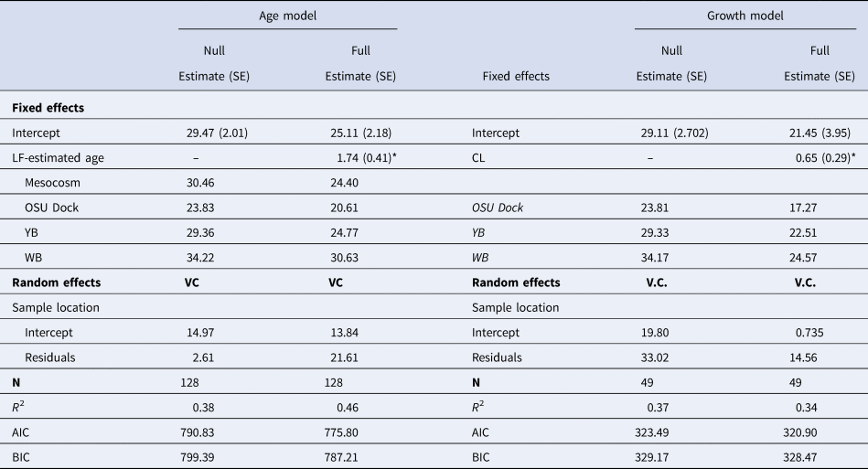Viewport: 868px width, 469px height.
Task: Select the CL fixed effect label
Action: click(x=479, y=157)
